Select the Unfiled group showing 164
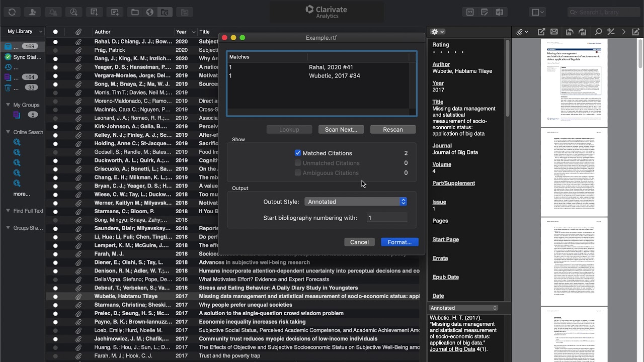Image resolution: width=644 pixels, height=362 pixels. click(23, 77)
